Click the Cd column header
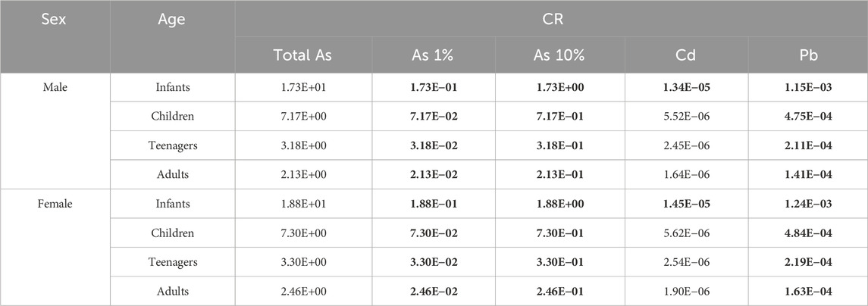 point(688,55)
